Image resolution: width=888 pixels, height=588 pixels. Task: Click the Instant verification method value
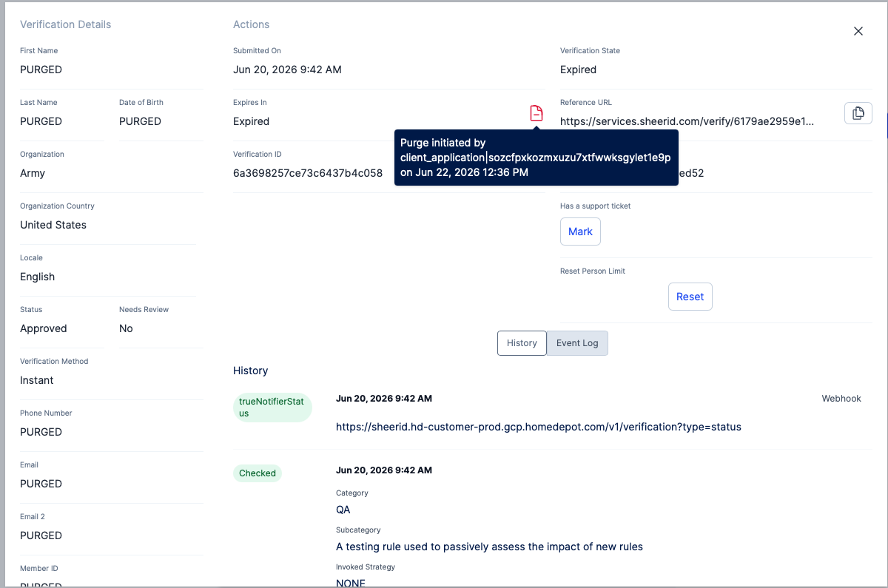click(37, 380)
